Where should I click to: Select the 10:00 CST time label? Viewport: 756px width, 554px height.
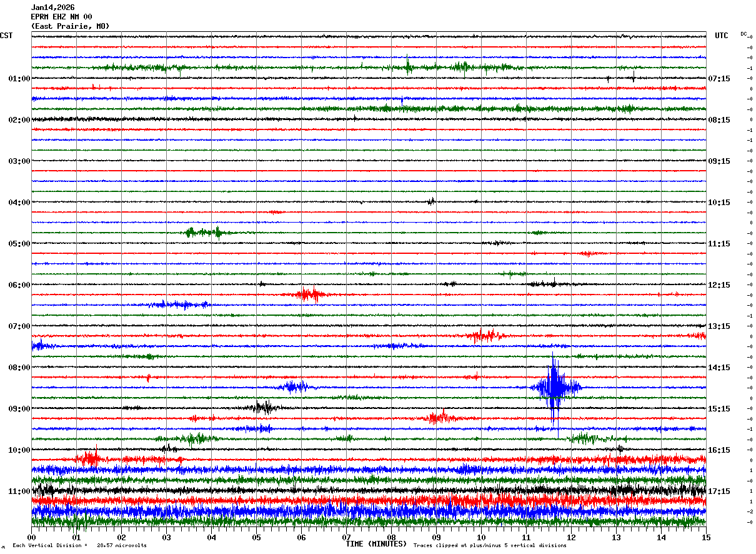(x=19, y=450)
